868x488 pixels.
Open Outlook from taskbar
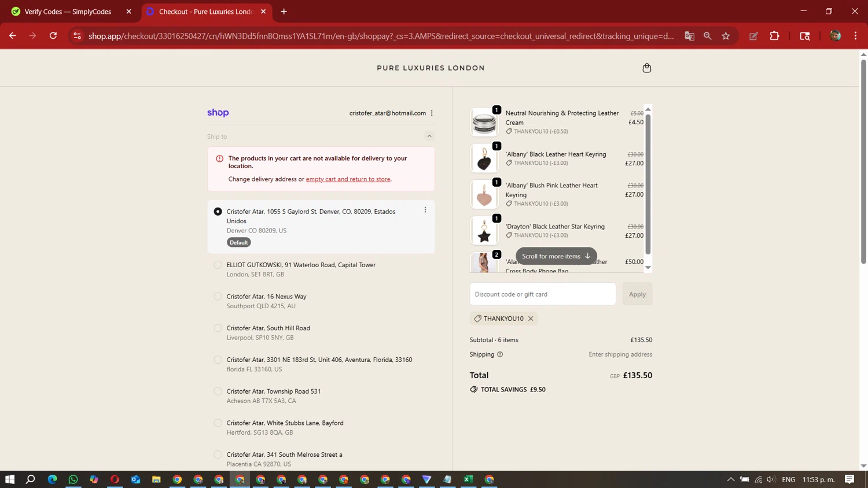click(x=135, y=479)
